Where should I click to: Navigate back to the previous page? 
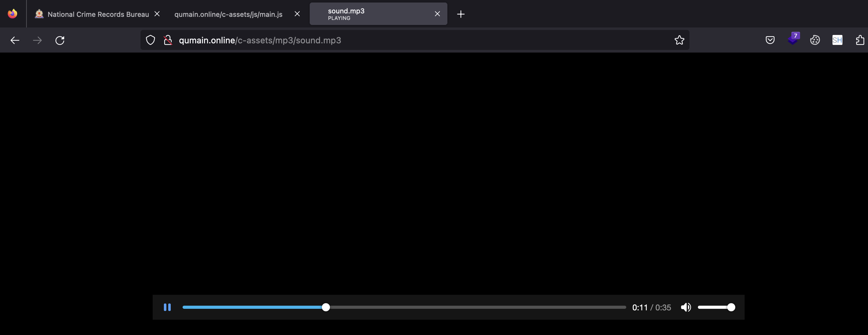coord(15,40)
